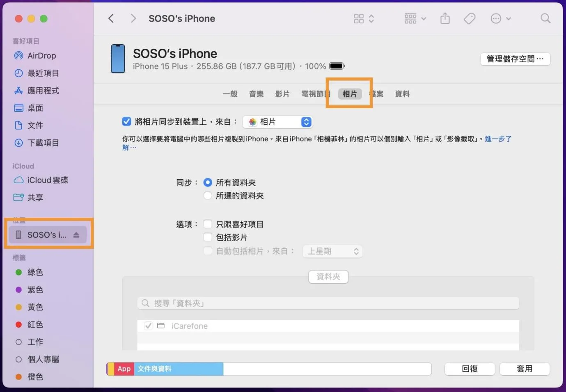Click the 搜尋「資料夾」 search field
This screenshot has width=566, height=392.
[x=328, y=303]
